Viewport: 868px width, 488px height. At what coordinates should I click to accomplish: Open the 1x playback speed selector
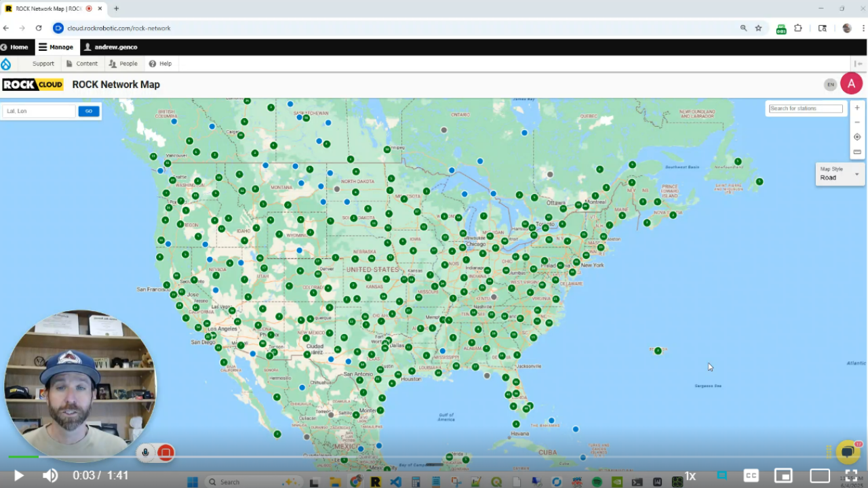coord(690,475)
